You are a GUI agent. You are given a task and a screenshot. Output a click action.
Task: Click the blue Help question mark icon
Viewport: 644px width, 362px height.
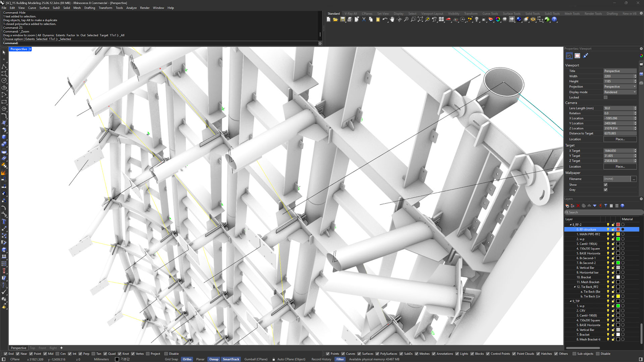(x=554, y=19)
